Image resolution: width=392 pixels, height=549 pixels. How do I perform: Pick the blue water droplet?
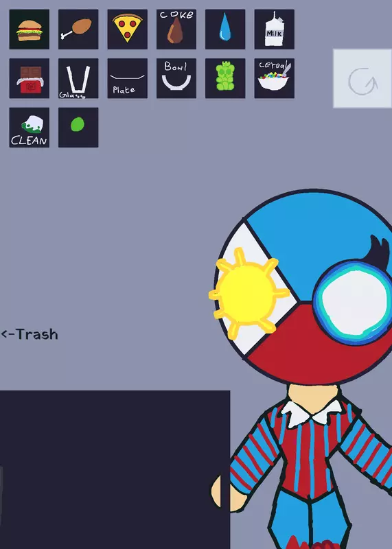tap(225, 30)
